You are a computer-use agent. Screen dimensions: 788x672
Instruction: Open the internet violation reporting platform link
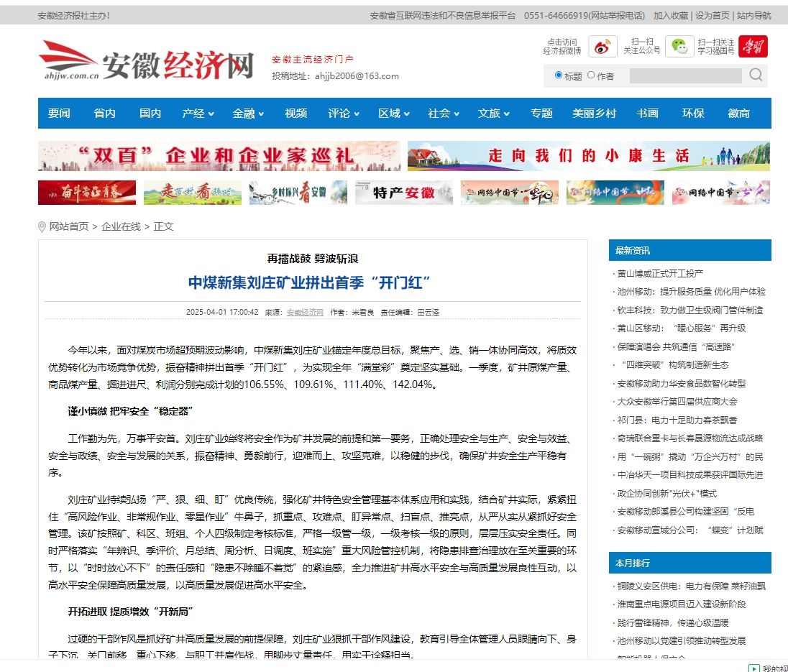[443, 16]
